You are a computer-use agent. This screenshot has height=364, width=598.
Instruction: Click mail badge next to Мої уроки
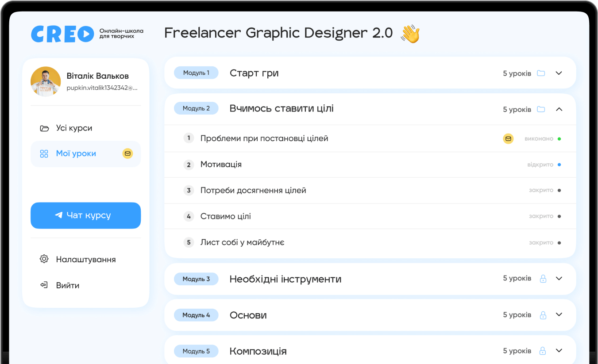click(x=127, y=154)
